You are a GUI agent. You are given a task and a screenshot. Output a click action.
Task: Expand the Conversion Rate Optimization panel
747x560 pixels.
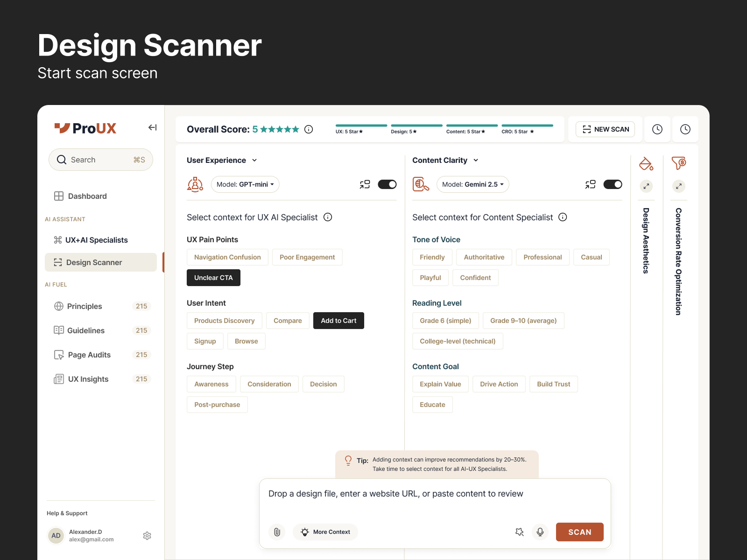[x=679, y=186]
